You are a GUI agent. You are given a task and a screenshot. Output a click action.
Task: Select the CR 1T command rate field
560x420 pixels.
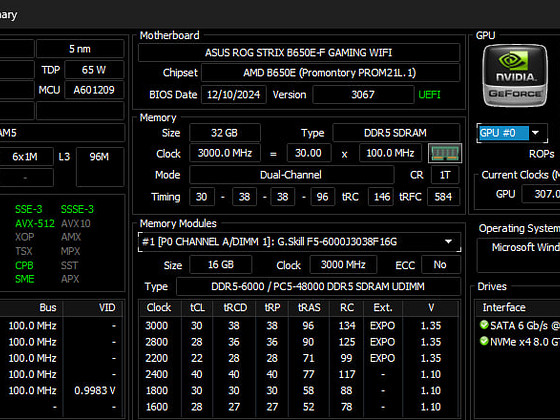click(x=445, y=175)
